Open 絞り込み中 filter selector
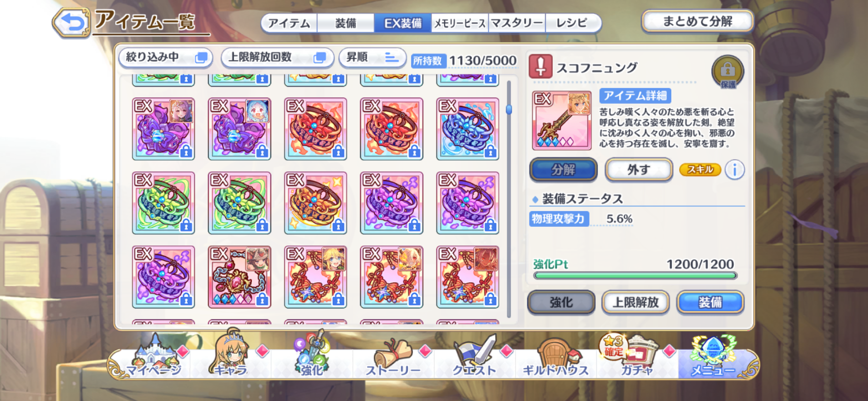Screen dimensions: 868x401 pyautogui.click(x=166, y=57)
